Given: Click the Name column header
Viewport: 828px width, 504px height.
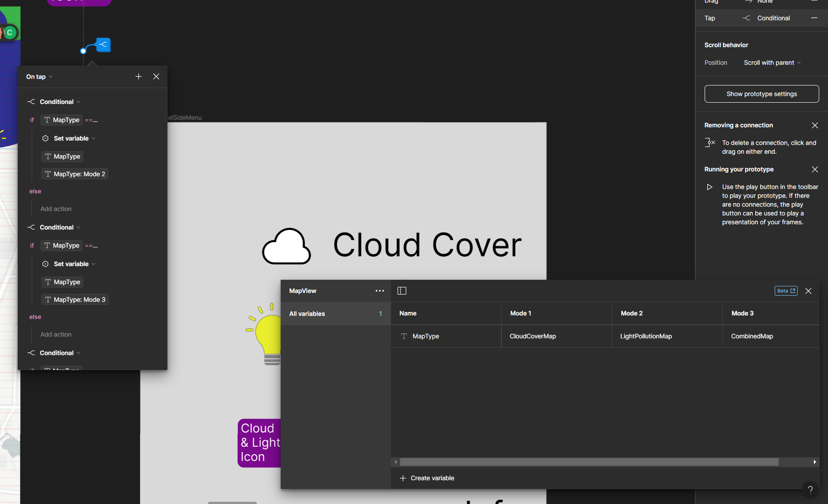Looking at the screenshot, I should tap(446, 313).
